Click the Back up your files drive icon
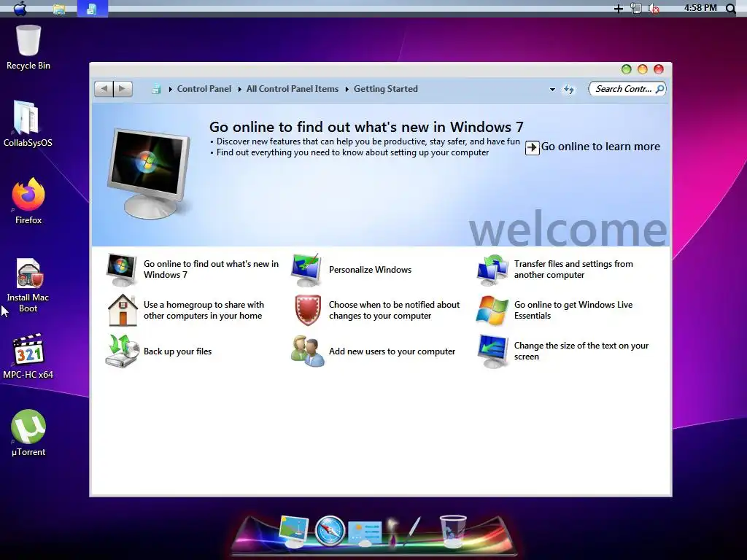The height and width of the screenshot is (560, 747). 122,351
